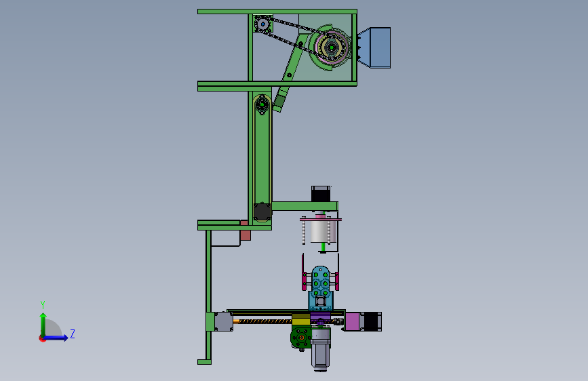Pick the magenta coupling housing near the stepper motor
Viewport: 588px width, 381px height.
click(x=353, y=322)
